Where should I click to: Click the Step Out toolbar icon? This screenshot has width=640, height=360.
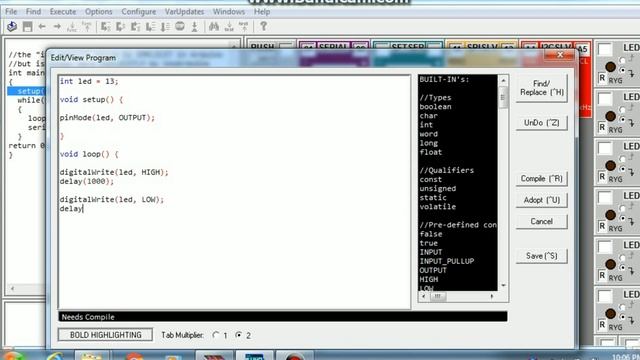pos(135,27)
